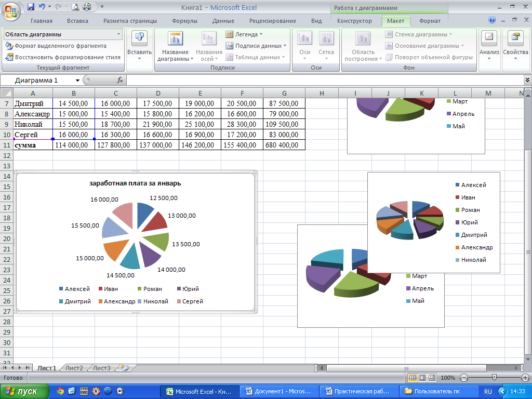This screenshot has width=532, height=399.
Task: Customize quick access toolbar dropdown
Action: coord(102,6)
